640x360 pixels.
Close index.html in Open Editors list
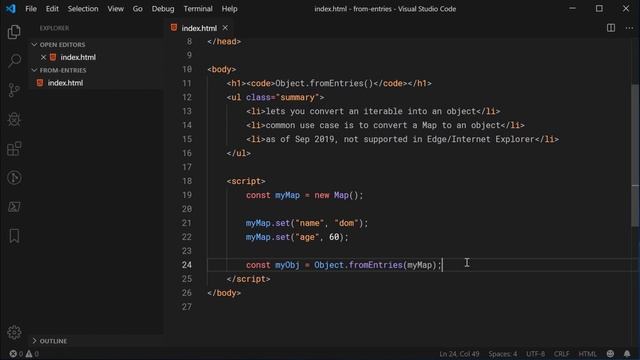point(43,57)
